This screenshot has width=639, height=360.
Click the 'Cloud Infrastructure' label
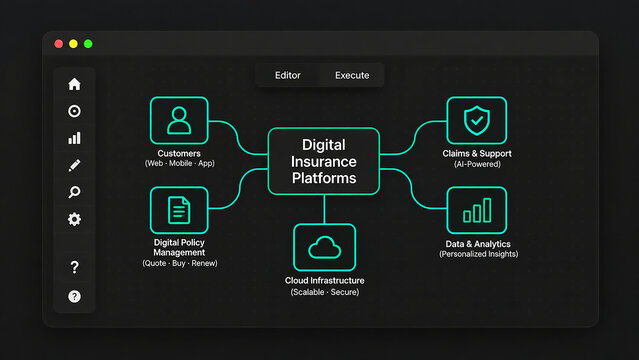(325, 280)
